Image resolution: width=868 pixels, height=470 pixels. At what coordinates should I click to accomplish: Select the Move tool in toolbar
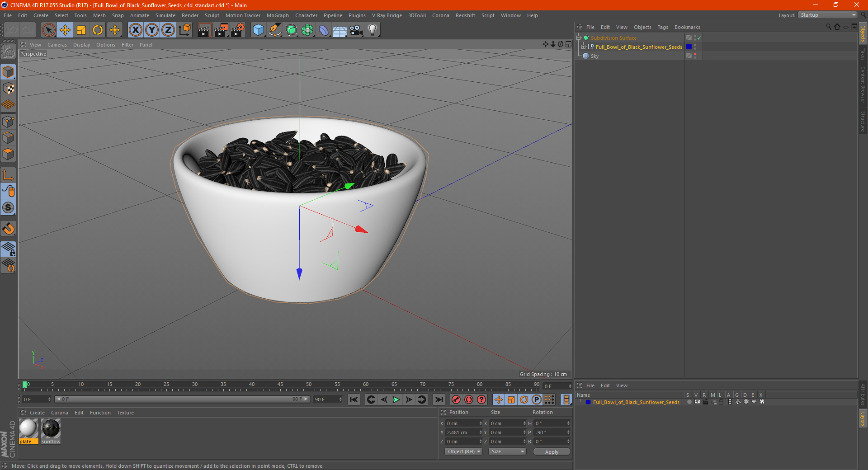[x=65, y=30]
